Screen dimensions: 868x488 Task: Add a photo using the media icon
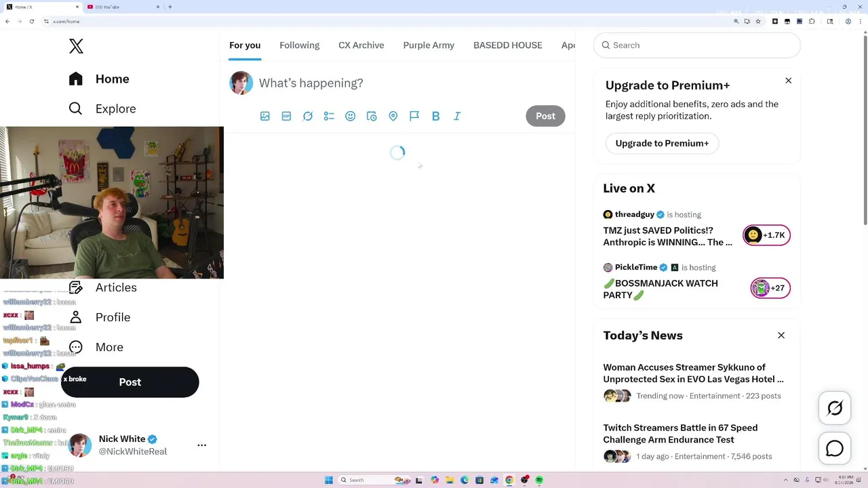(x=265, y=116)
